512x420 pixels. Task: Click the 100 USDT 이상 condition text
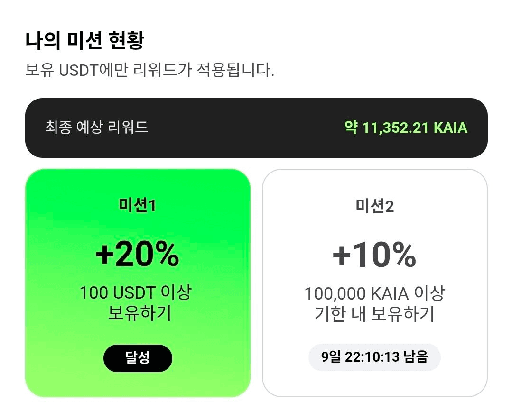point(135,292)
